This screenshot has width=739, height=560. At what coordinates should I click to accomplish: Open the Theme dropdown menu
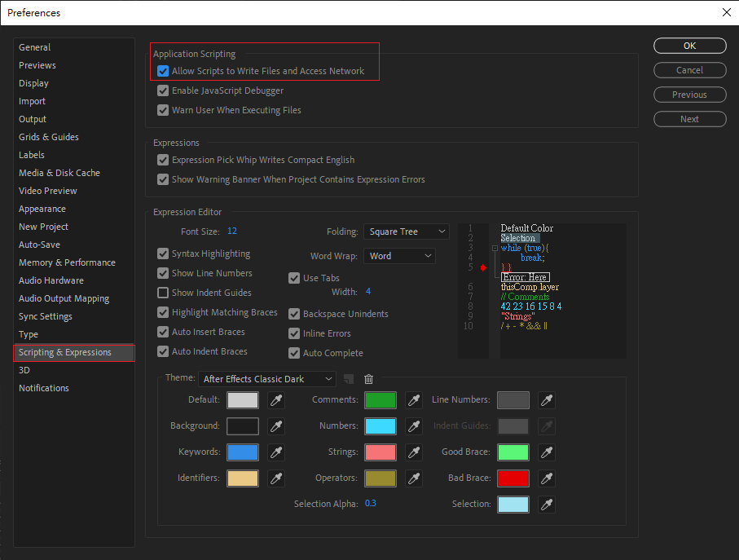[x=267, y=379]
